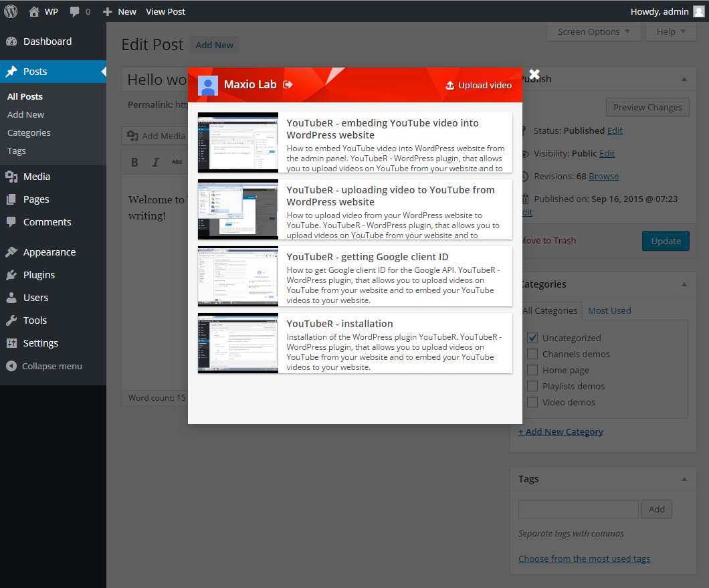709x588 pixels.
Task: Toggle strikethrough formatting in editor
Action: click(177, 162)
